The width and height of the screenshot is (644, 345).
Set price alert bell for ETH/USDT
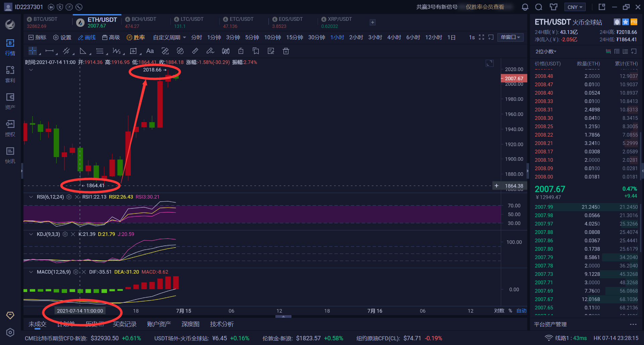point(617,22)
